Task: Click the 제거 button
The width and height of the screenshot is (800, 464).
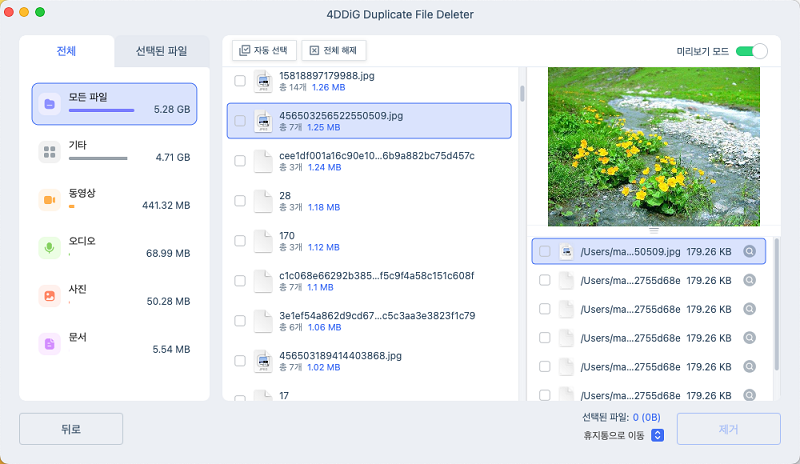Action: coord(729,429)
